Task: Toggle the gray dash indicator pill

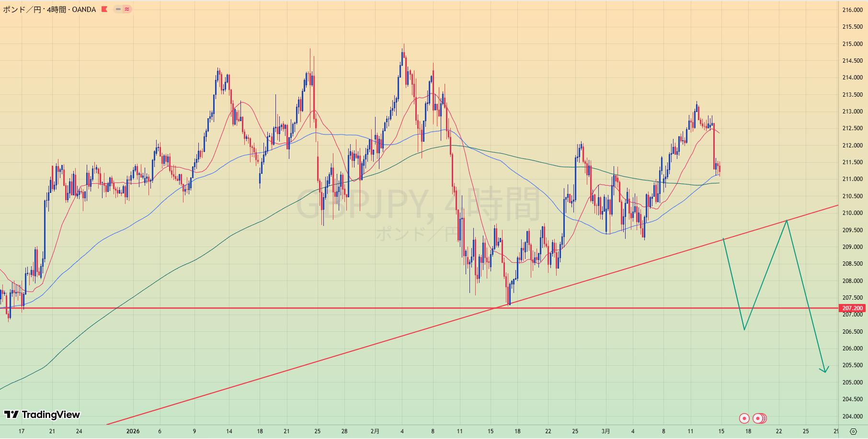Action: pyautogui.click(x=118, y=9)
